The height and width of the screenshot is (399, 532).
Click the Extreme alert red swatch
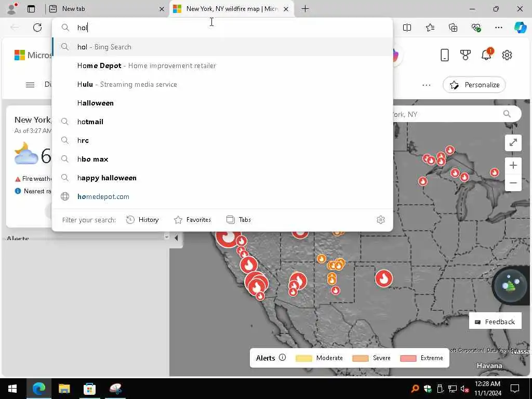coord(408,358)
